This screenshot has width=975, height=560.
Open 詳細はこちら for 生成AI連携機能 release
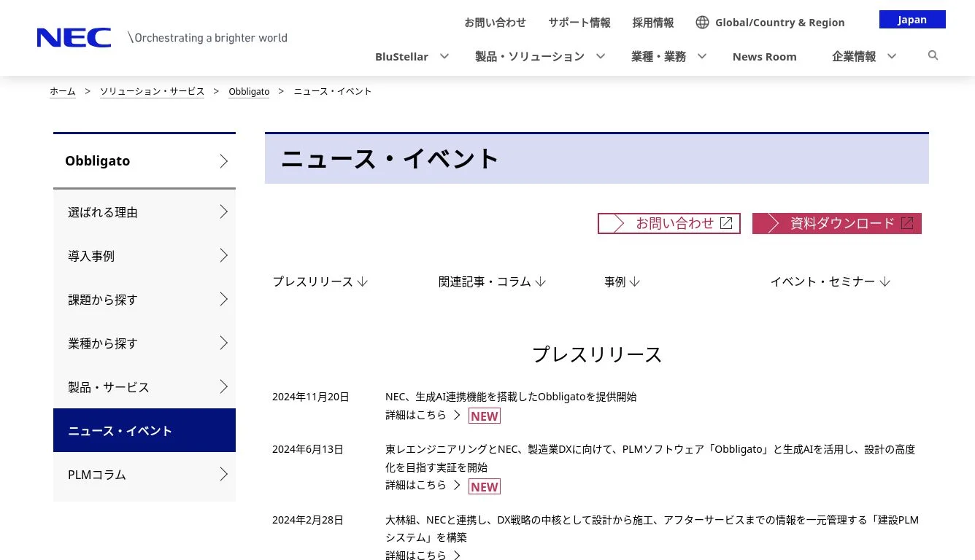point(416,415)
